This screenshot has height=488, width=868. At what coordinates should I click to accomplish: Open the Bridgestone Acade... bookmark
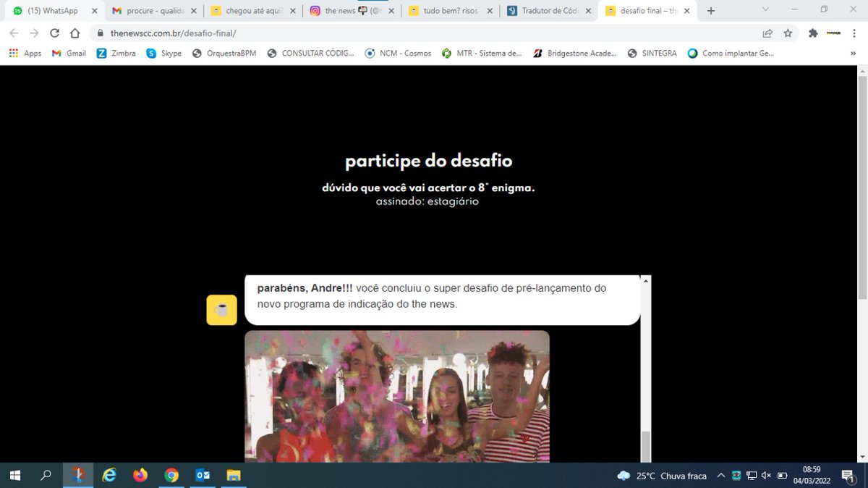point(575,53)
